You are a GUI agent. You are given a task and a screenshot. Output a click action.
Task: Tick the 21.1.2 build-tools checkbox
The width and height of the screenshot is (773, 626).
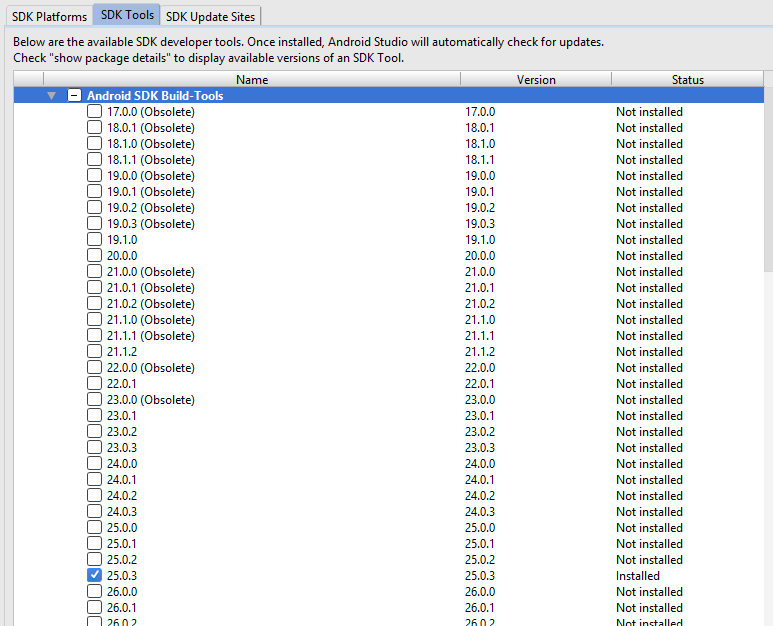pyautogui.click(x=94, y=351)
